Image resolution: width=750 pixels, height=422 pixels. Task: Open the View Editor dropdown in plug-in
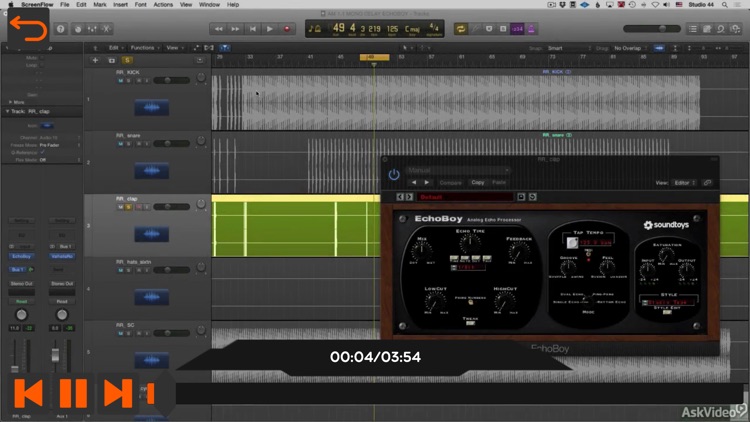(684, 183)
